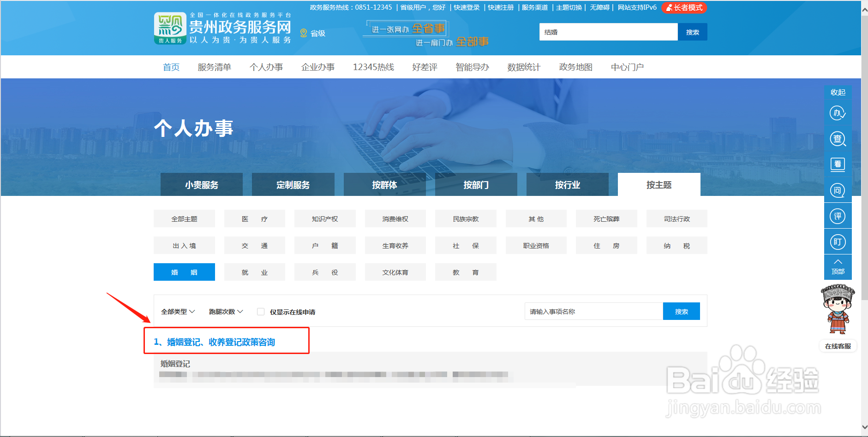
Task: Select the 其他 category
Action: coord(536,218)
